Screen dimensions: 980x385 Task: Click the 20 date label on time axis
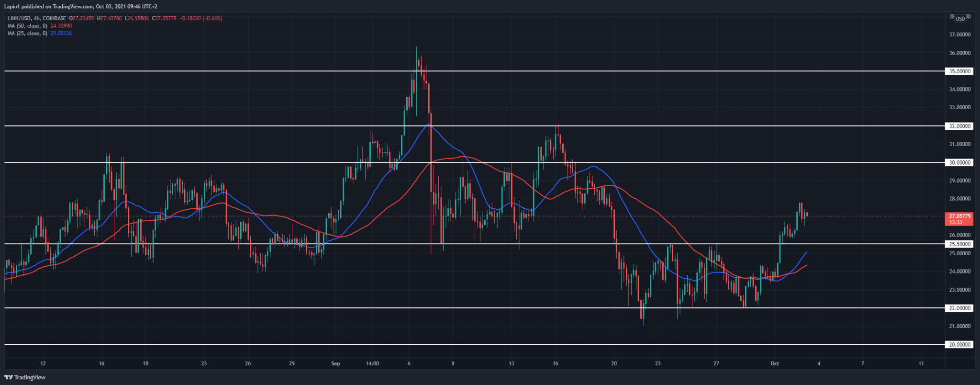(x=614, y=364)
